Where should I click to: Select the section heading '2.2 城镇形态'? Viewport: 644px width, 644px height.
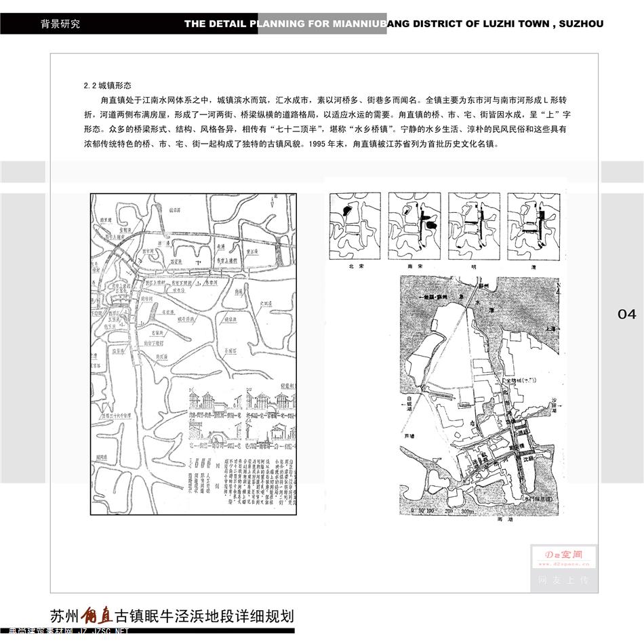(108, 85)
